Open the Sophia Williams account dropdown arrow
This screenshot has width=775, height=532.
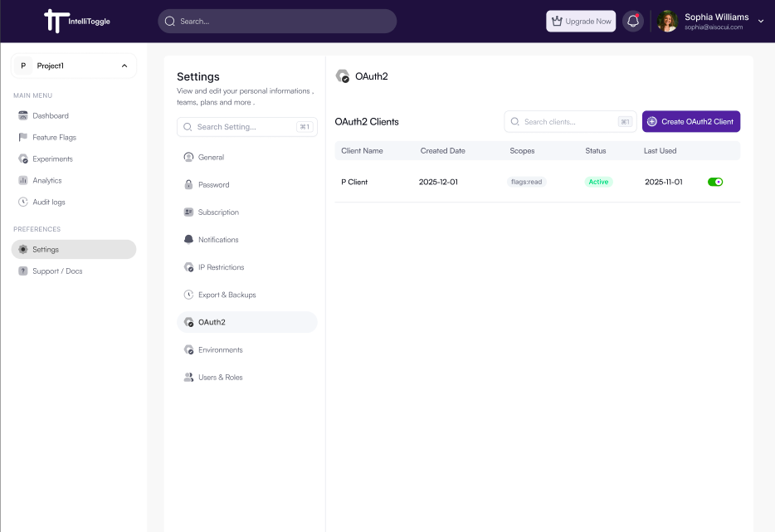[x=761, y=22]
